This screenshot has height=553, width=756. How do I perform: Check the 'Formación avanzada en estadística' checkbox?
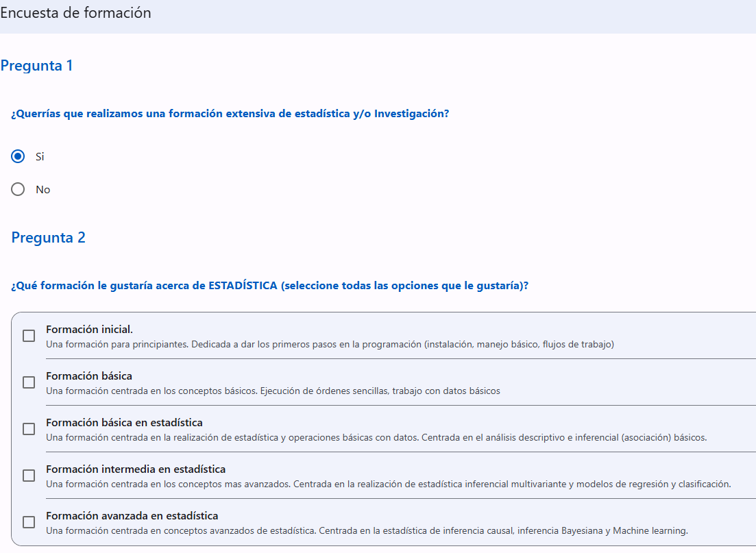click(x=28, y=522)
